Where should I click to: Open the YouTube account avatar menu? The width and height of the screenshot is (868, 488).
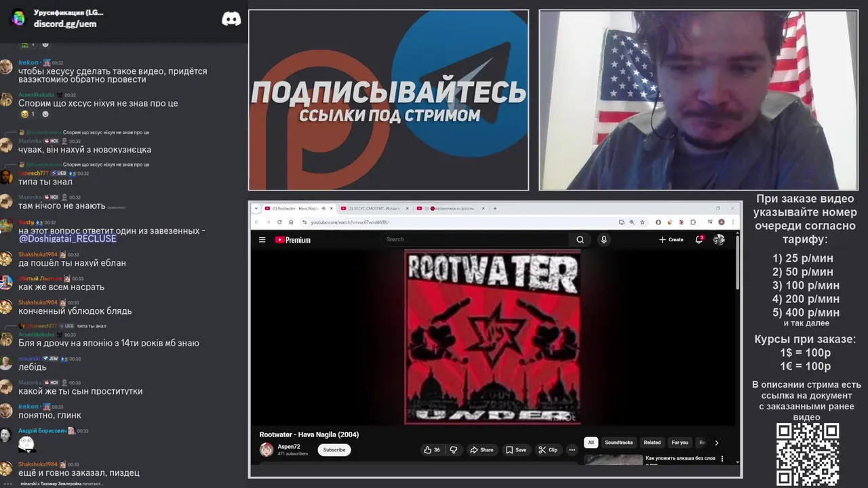719,239
